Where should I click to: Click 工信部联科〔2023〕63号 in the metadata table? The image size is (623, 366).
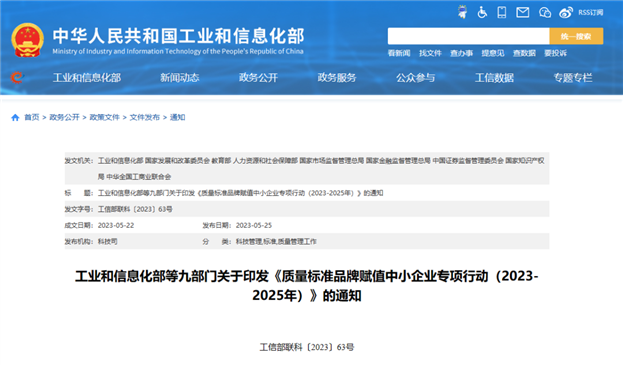point(135,209)
